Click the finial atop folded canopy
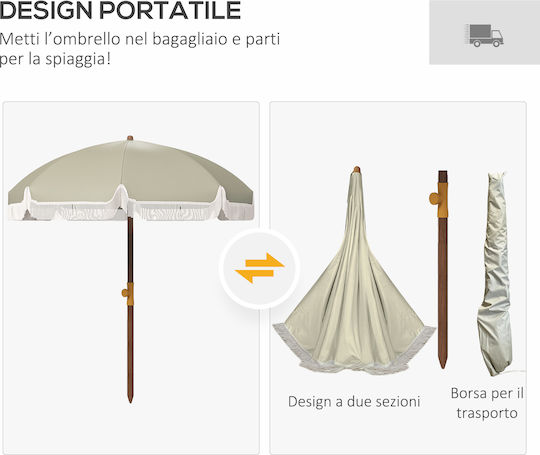540x455 pixels. pyautogui.click(x=357, y=169)
